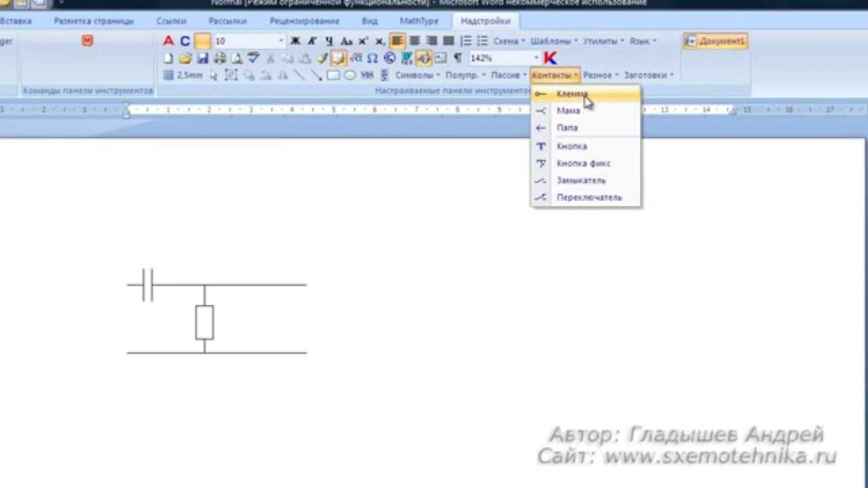Click the red letter A icon
This screenshot has width=868, height=488.
[x=168, y=41]
